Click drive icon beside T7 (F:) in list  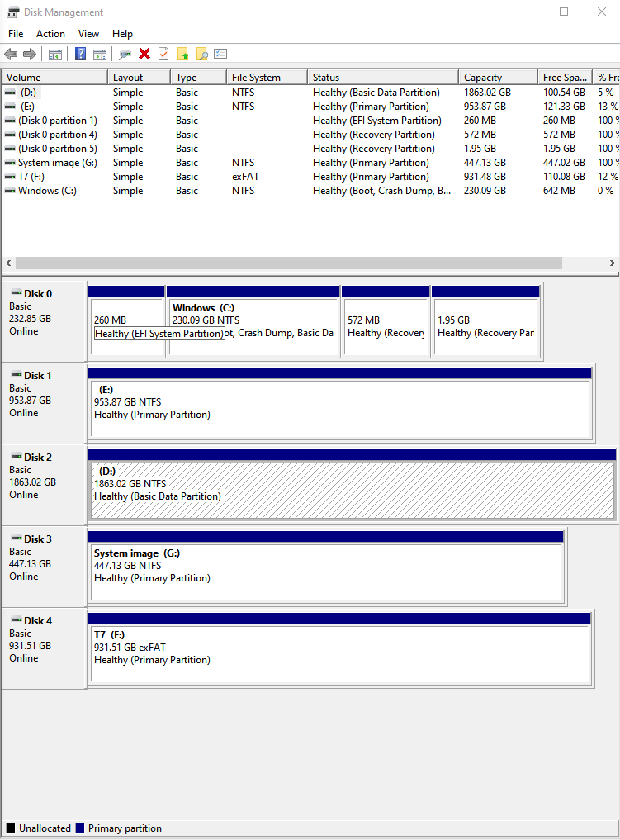coord(10,177)
